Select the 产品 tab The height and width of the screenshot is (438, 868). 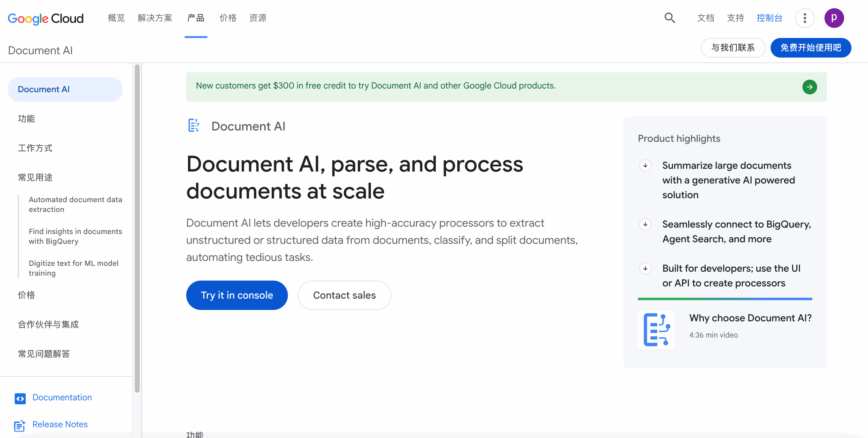pyautogui.click(x=196, y=18)
